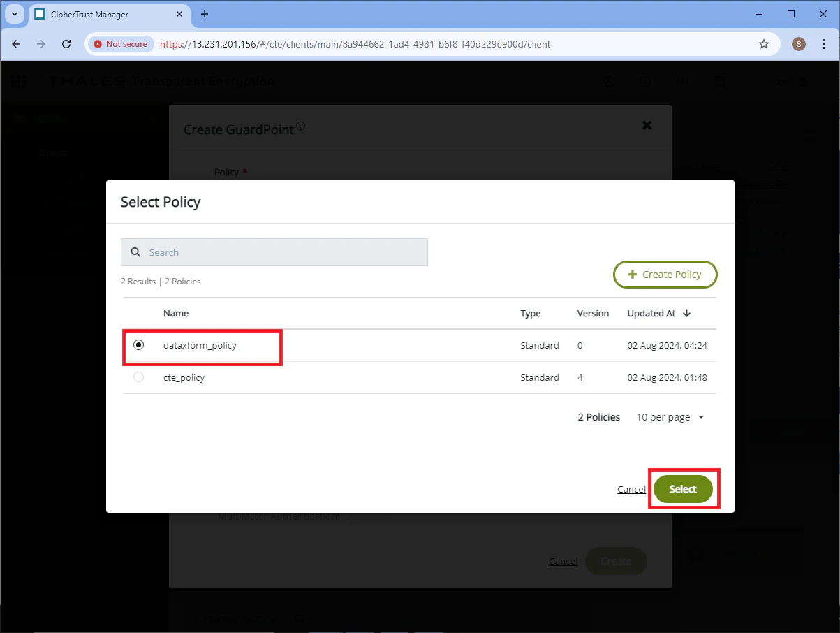The width and height of the screenshot is (840, 633).
Task: Click the green Select button
Action: (x=683, y=489)
